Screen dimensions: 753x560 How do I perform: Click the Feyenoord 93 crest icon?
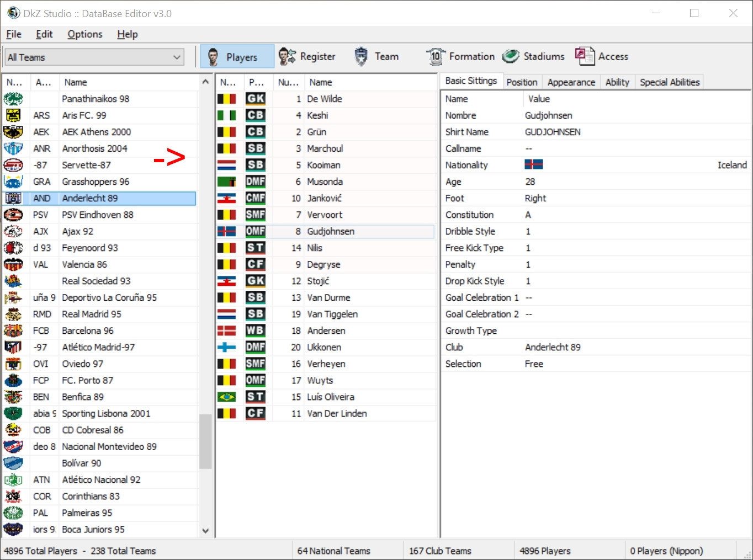point(13,248)
